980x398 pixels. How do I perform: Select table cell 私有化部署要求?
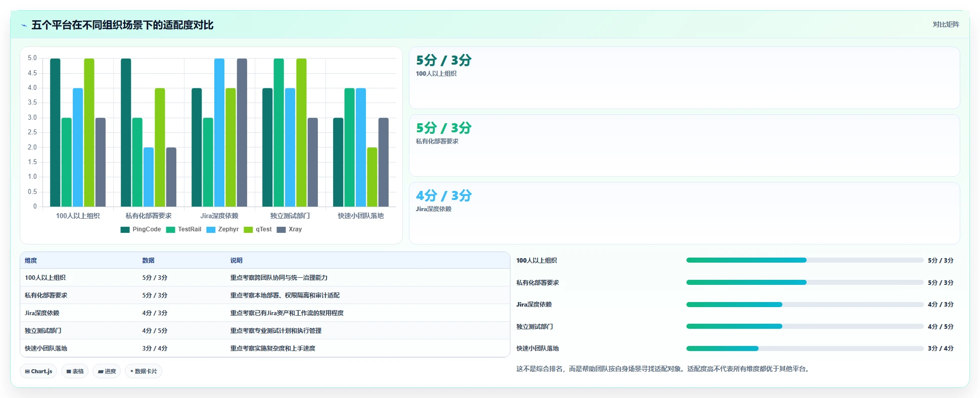point(46,295)
